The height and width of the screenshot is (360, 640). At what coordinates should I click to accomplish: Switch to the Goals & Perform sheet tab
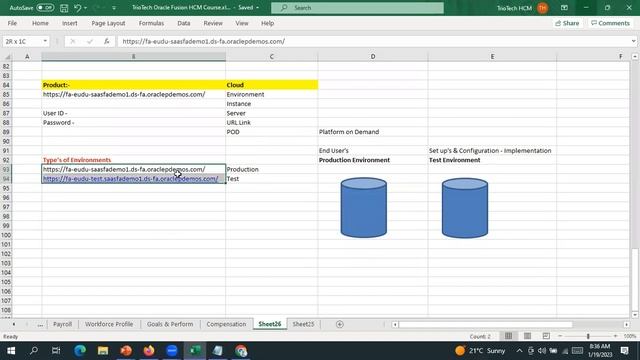pos(170,324)
